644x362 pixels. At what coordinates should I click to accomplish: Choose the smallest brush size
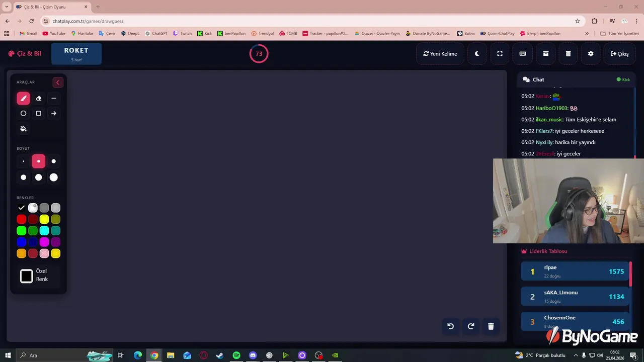(x=23, y=161)
